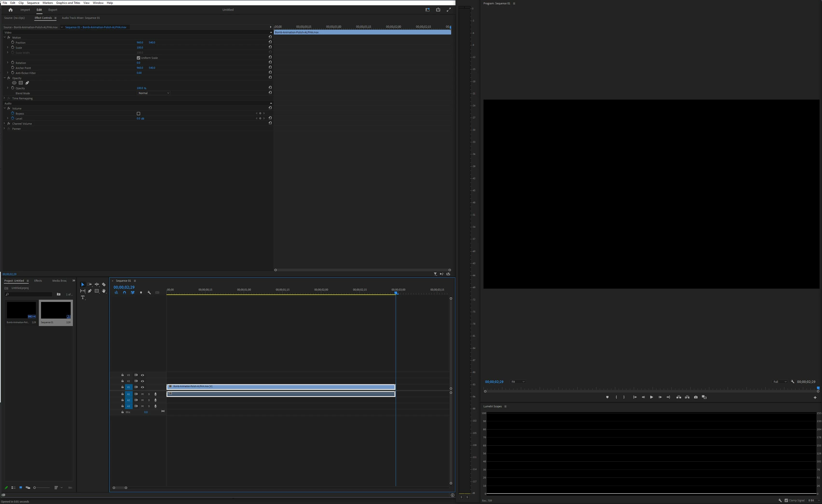Select the Ripple Edit tool
The width and height of the screenshot is (822, 504).
[x=97, y=284]
